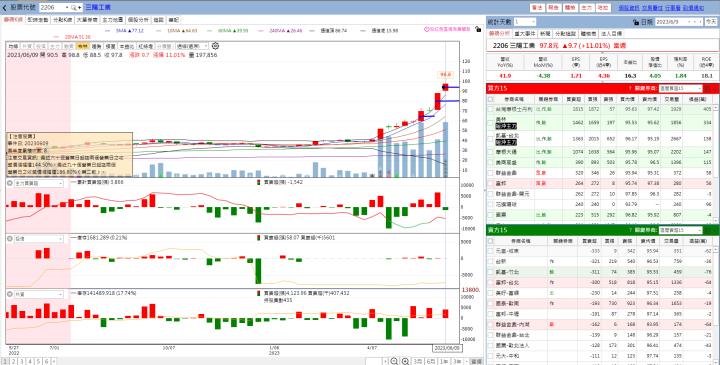This screenshot has width=720, height=365.
Task: Click the plus icon next to stock search
Action: (x=79, y=8)
